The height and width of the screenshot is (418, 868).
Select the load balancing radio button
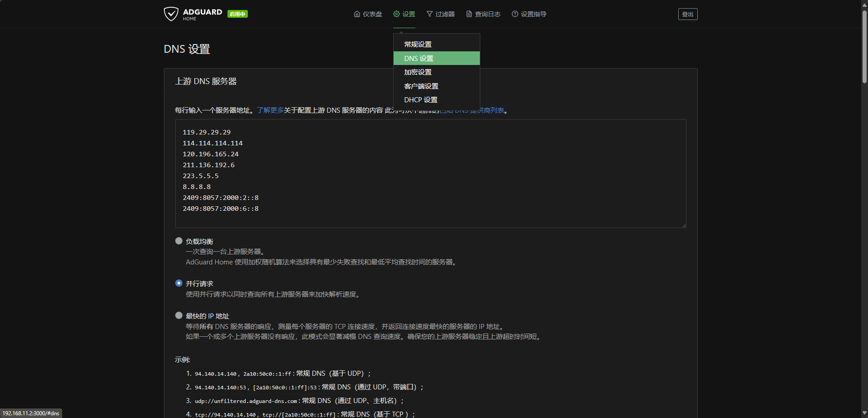(179, 241)
